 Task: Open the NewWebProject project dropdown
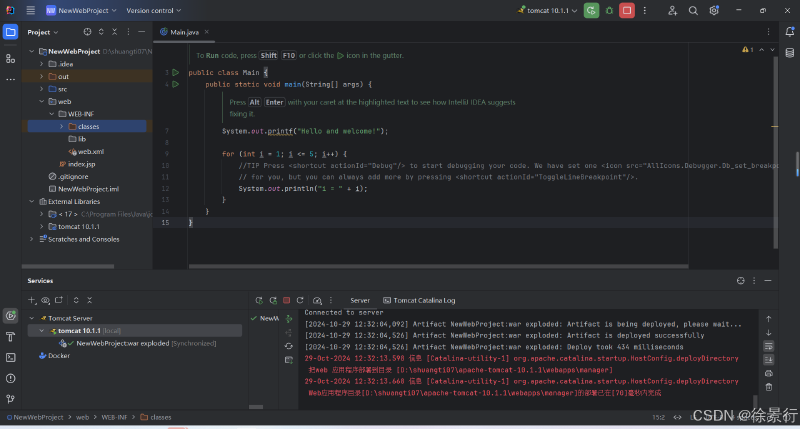coord(82,10)
